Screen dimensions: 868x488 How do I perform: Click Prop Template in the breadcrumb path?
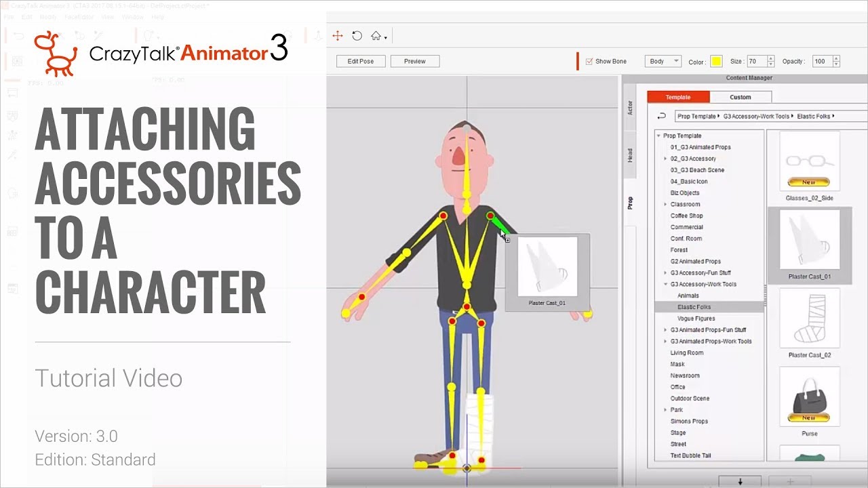coord(696,117)
